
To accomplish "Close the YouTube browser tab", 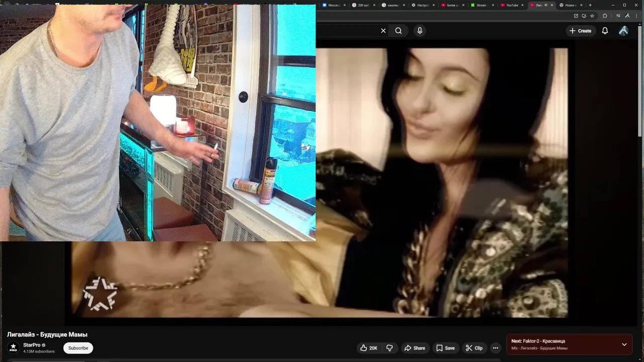I will click(523, 5).
